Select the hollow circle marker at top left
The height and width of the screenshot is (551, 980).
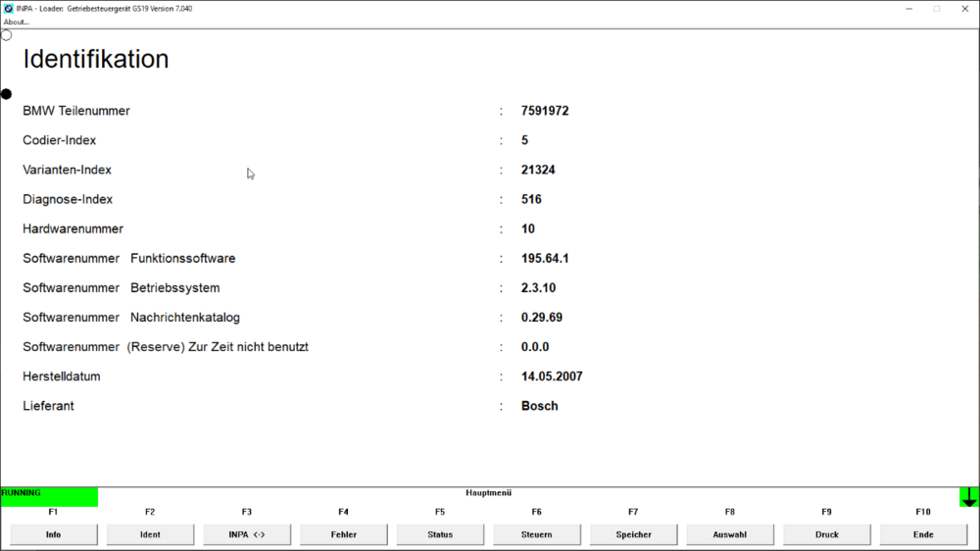pos(6,35)
